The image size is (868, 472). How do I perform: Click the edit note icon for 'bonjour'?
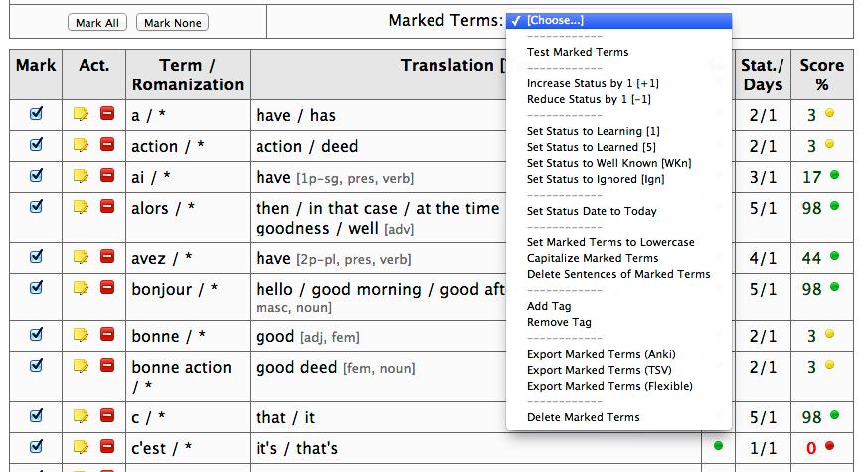82,289
